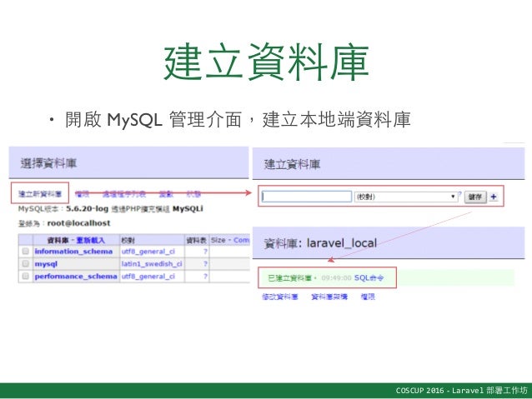Click the 5.6.20-log MySQL version text
Screen dimensions: 532x399
click(x=87, y=208)
